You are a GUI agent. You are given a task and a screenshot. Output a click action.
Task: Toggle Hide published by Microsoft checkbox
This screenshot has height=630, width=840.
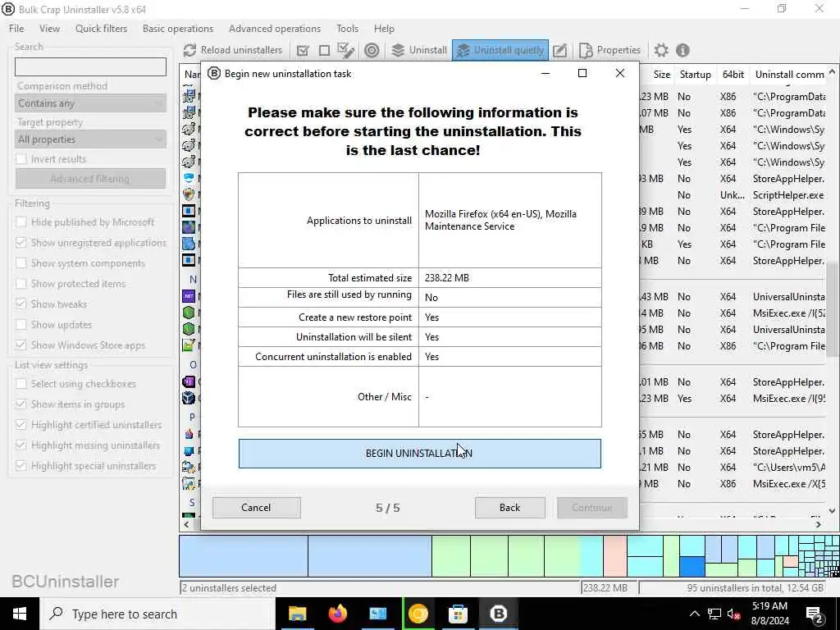(x=21, y=221)
